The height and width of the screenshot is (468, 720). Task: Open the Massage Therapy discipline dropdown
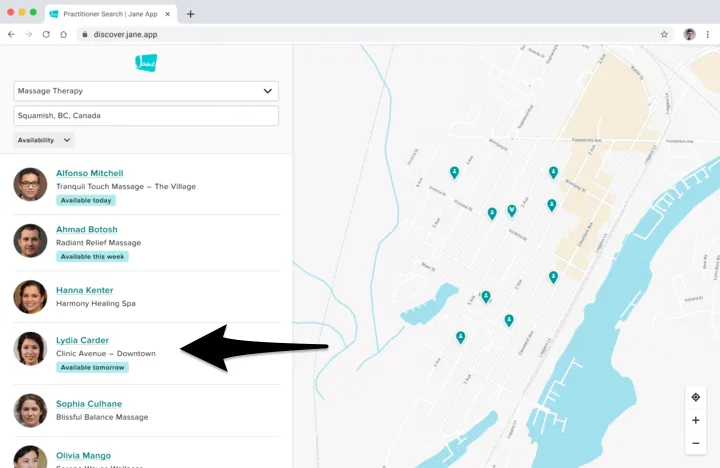tap(146, 91)
